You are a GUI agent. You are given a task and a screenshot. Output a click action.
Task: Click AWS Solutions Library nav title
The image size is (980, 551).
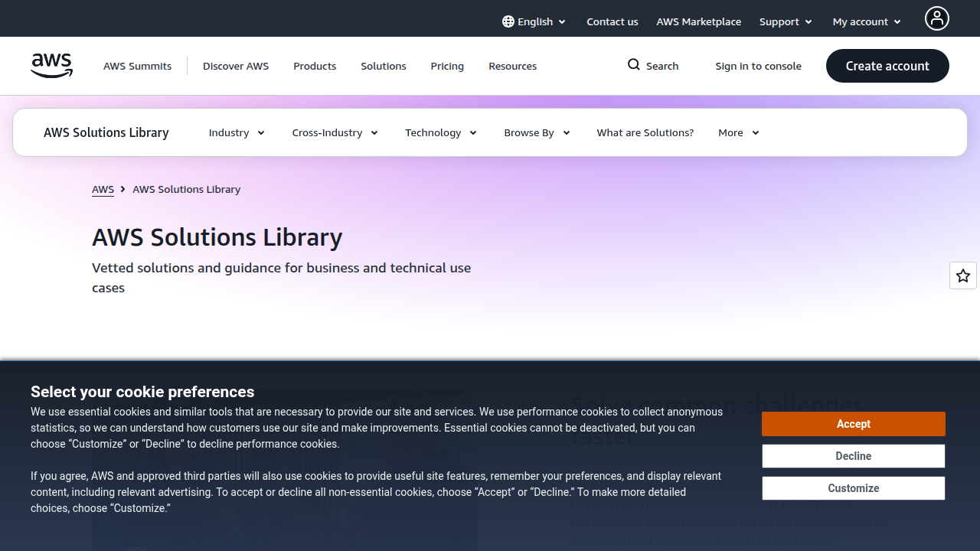tap(106, 132)
